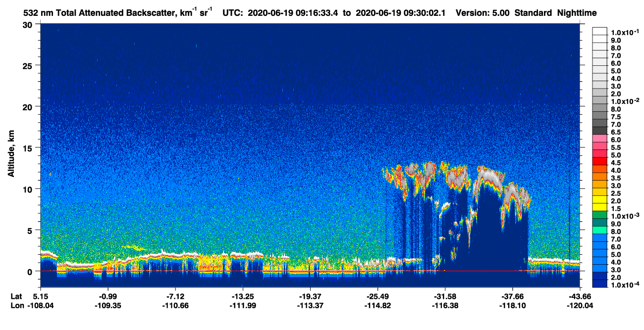Click longitude value -111.99
The height and width of the screenshot is (330, 644).
(242, 305)
